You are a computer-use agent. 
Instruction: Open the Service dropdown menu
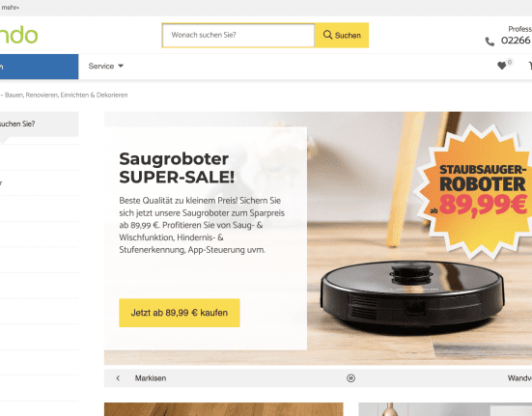coord(105,66)
